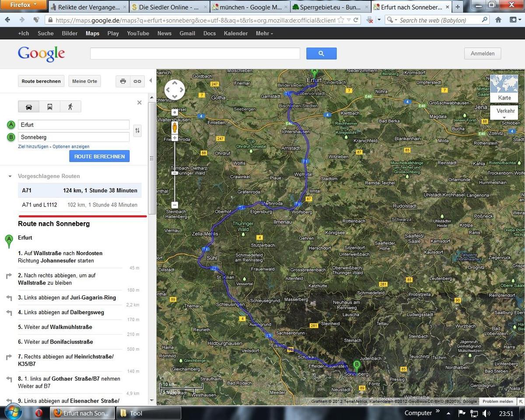Expand the Mehr dropdown in Google bar
This screenshot has width=525, height=420.
[264, 33]
